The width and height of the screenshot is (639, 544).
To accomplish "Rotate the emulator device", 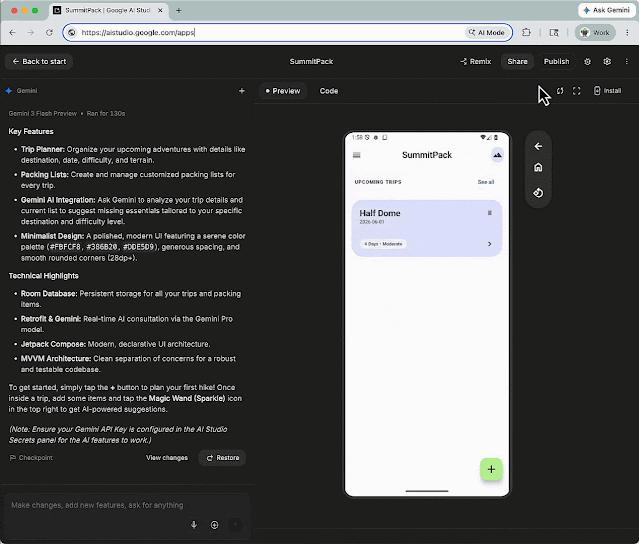I will point(538,193).
